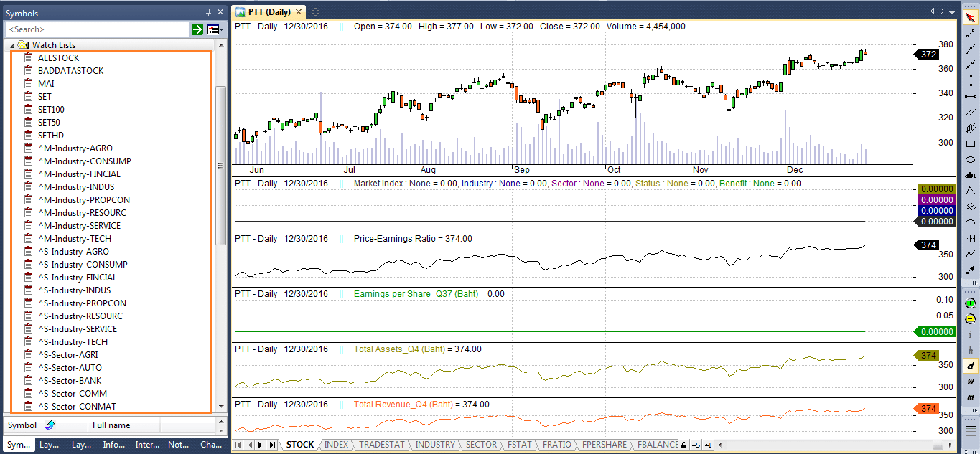Collapse the Watch Lists folder
Viewport: 980px width, 454px height.
pyautogui.click(x=13, y=45)
